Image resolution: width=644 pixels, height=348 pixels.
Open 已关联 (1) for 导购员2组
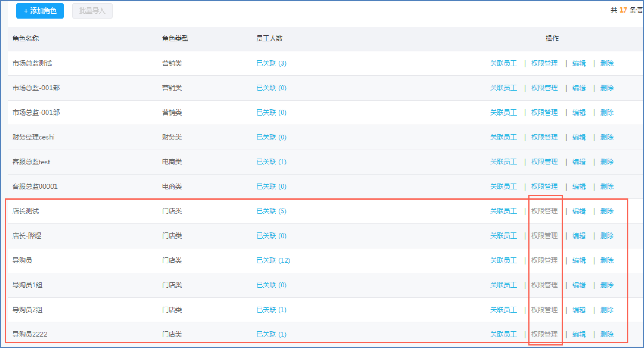[x=271, y=310]
